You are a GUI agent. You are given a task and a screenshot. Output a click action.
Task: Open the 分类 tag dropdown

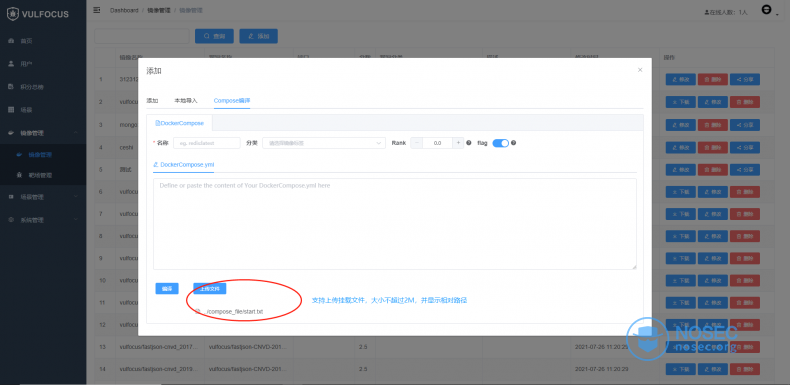[x=324, y=143]
